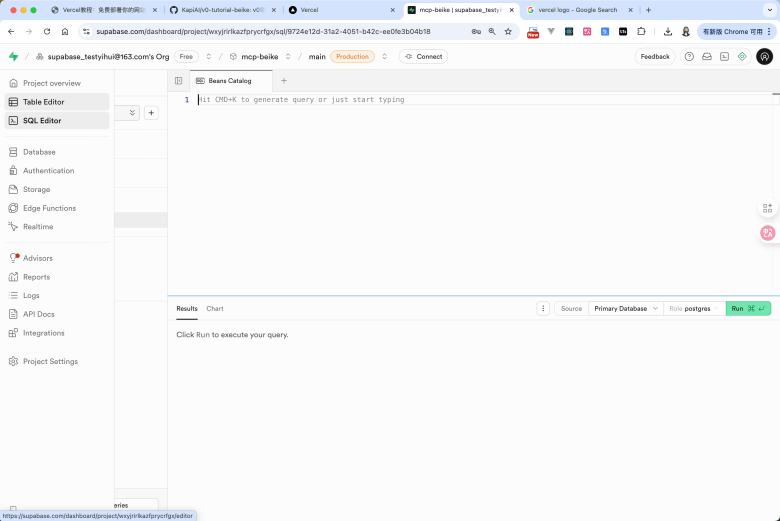This screenshot has height=521, width=780.
Task: Switch to the Chart tab
Action: coord(215,309)
